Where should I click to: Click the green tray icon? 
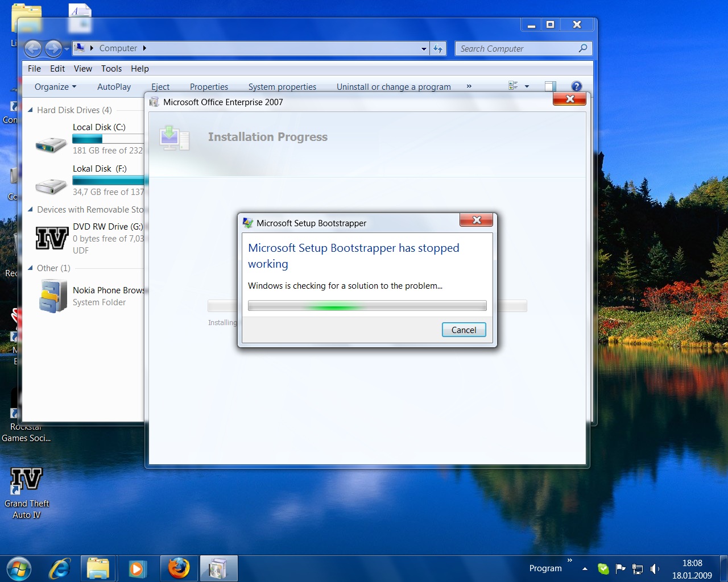[603, 569]
